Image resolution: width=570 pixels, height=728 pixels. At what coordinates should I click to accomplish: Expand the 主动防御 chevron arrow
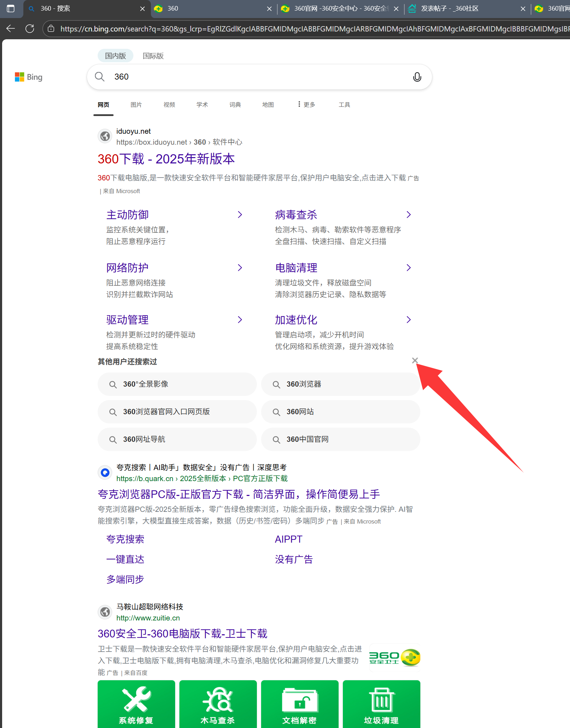(x=240, y=215)
